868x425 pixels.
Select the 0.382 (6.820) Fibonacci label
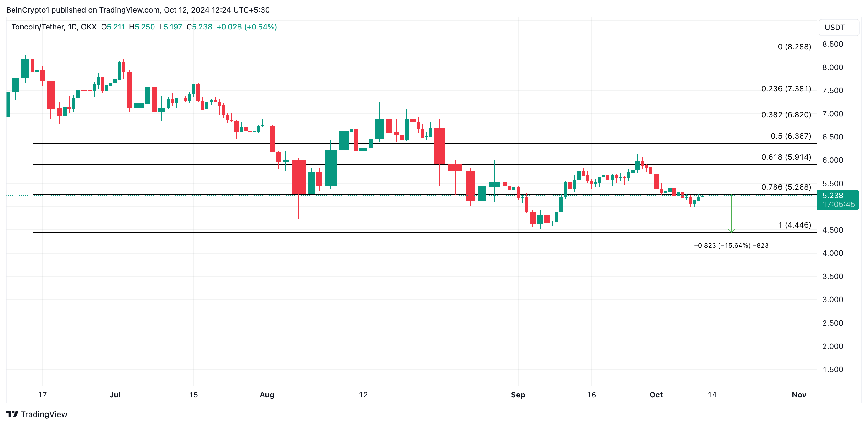[x=786, y=115]
